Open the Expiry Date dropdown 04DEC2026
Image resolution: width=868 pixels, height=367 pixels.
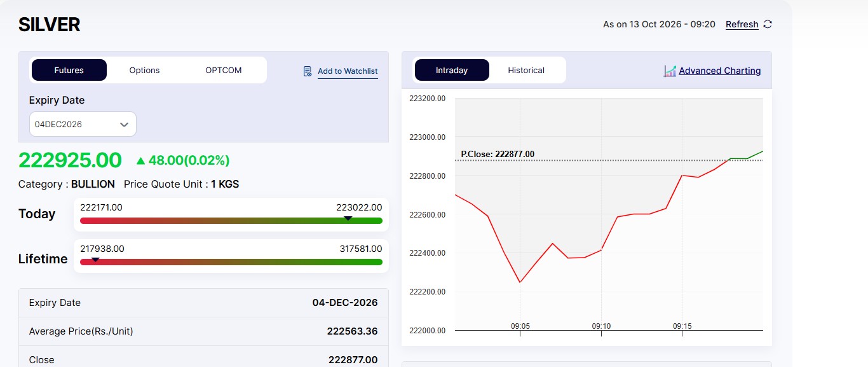[x=83, y=124]
